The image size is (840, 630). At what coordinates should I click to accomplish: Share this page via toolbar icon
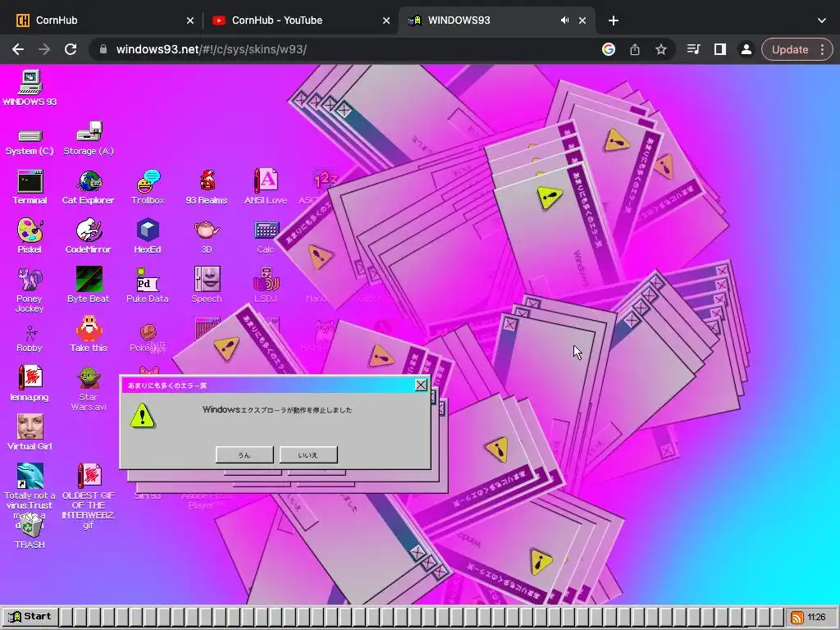635,49
